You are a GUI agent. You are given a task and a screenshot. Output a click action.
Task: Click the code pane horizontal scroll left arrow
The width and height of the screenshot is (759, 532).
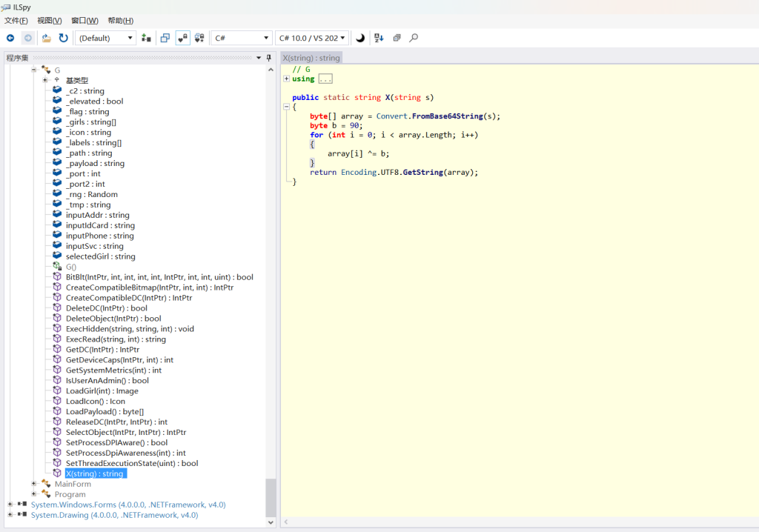(286, 522)
